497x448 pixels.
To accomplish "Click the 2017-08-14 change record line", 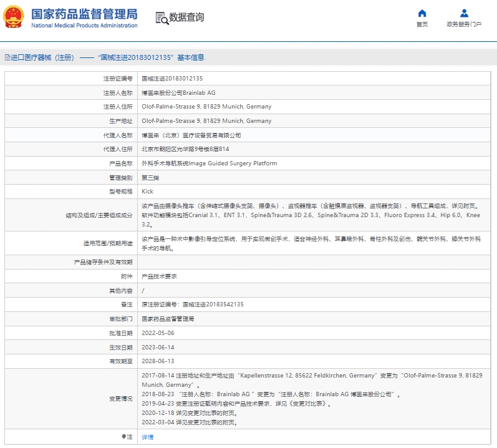I will [312, 380].
